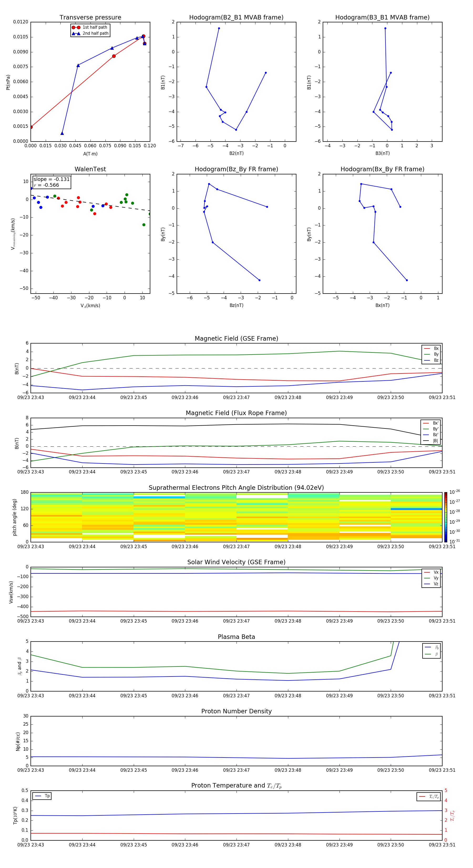
Task: Click the "Solar Wind Velocity (GSE Frame)" title
Action: (236, 562)
